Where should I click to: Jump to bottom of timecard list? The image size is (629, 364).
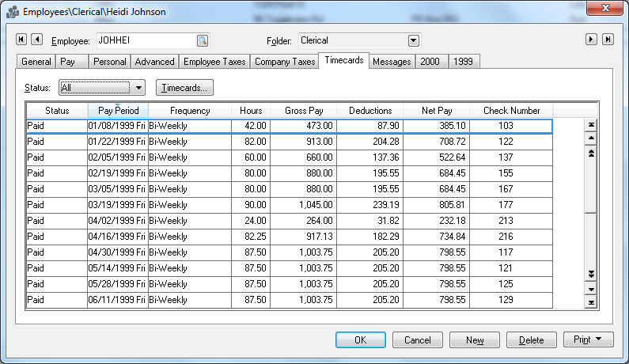point(590,302)
